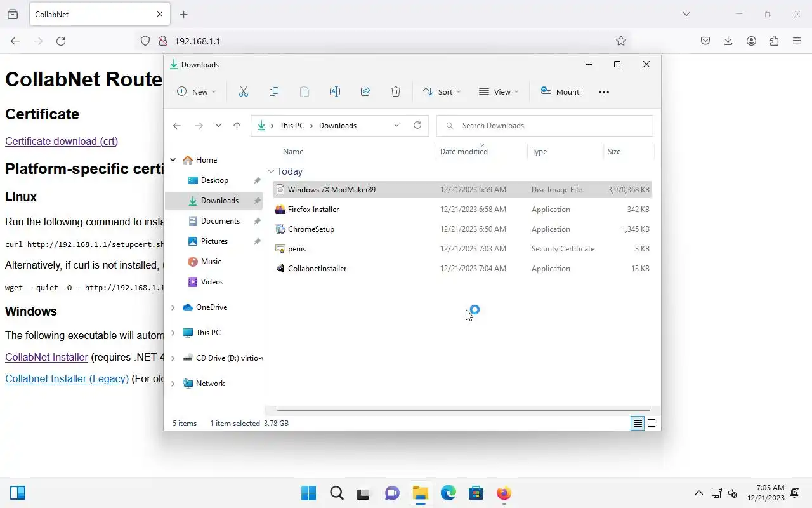Sort files by the Name column header
This screenshot has height=508, width=812.
click(293, 152)
